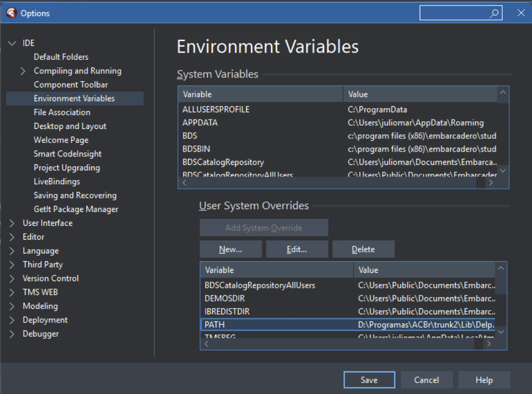532x394 pixels.
Task: Click scroll-up arrow of User Overrides list
Action: click(501, 268)
